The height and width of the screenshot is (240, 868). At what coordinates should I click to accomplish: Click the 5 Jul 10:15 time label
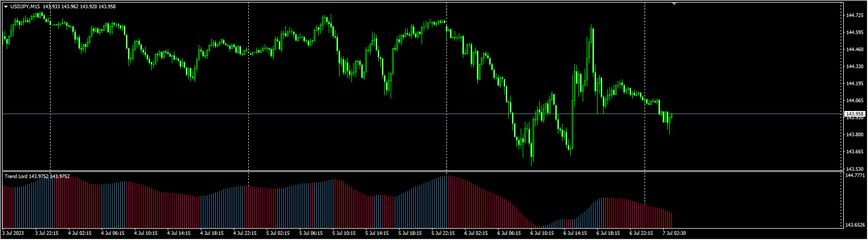click(344, 233)
